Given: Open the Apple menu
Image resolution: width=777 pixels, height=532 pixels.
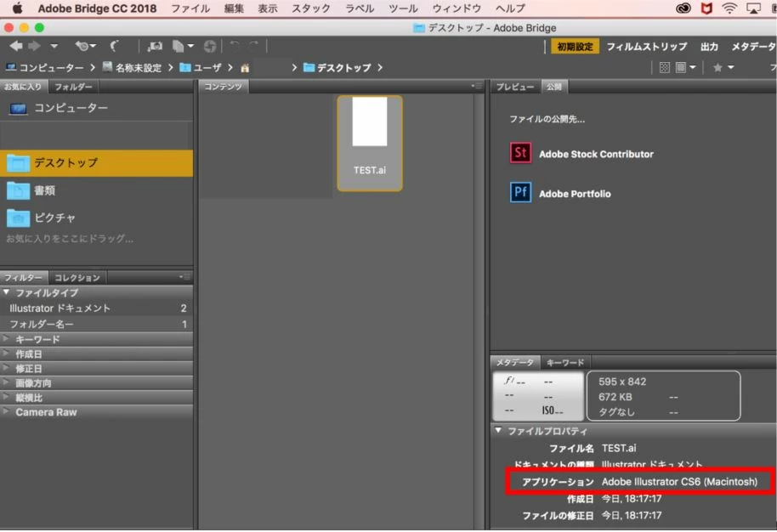Looking at the screenshot, I should tap(18, 8).
